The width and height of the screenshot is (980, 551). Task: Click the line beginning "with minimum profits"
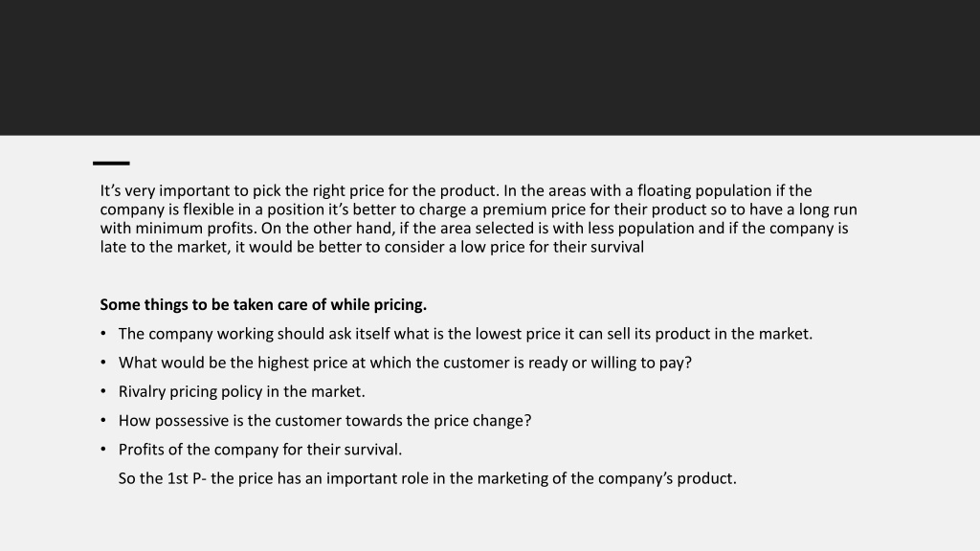tap(474, 228)
